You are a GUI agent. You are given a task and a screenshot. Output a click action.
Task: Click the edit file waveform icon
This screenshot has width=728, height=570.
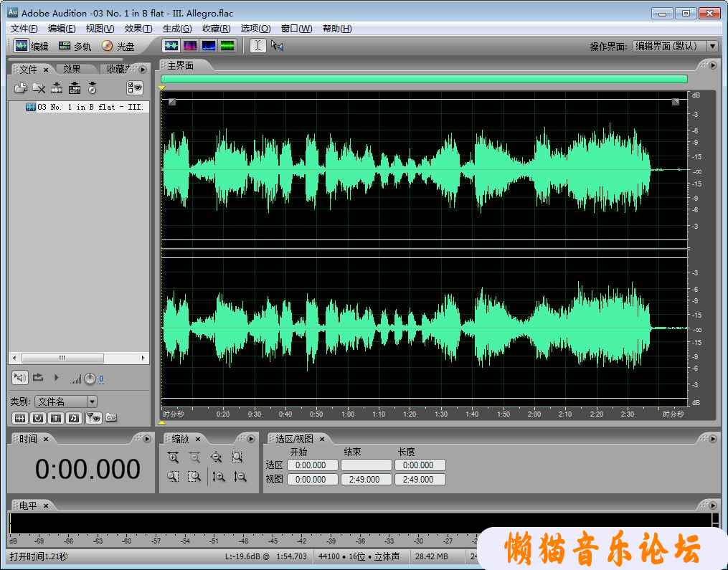pyautogui.click(x=57, y=87)
